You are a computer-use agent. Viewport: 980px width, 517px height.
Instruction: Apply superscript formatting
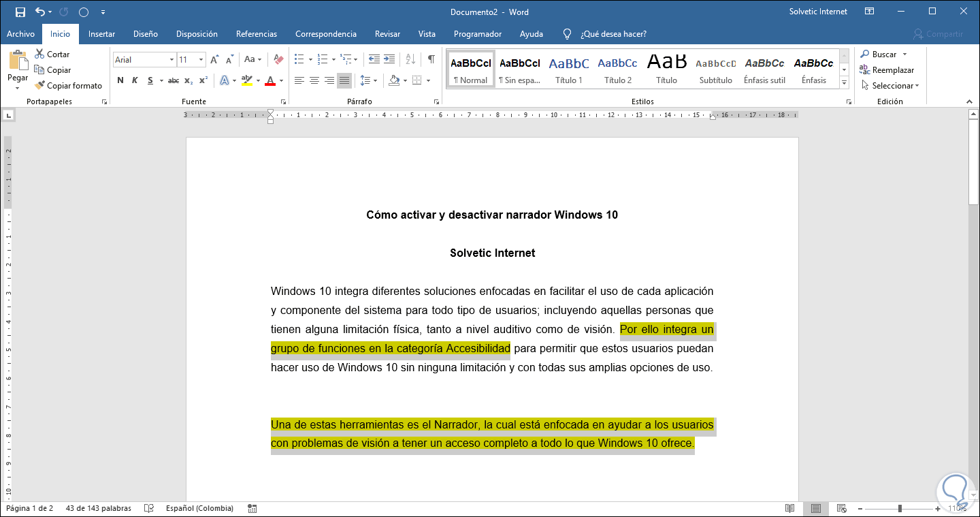point(203,80)
